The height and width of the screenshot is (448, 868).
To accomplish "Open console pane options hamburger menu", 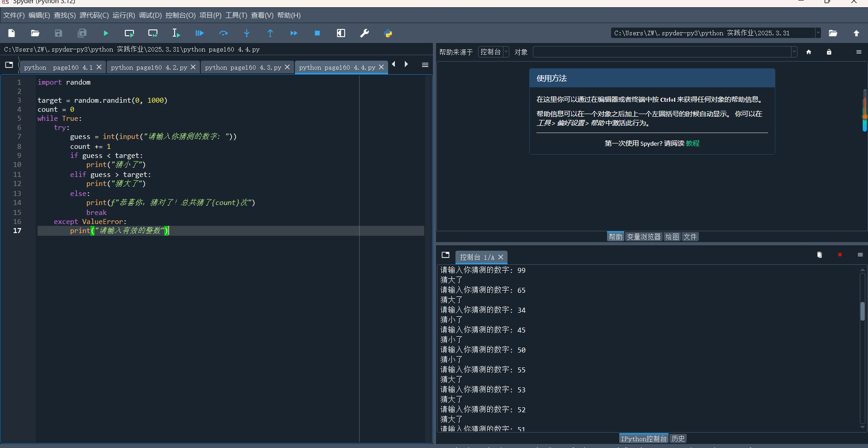I will (860, 255).
